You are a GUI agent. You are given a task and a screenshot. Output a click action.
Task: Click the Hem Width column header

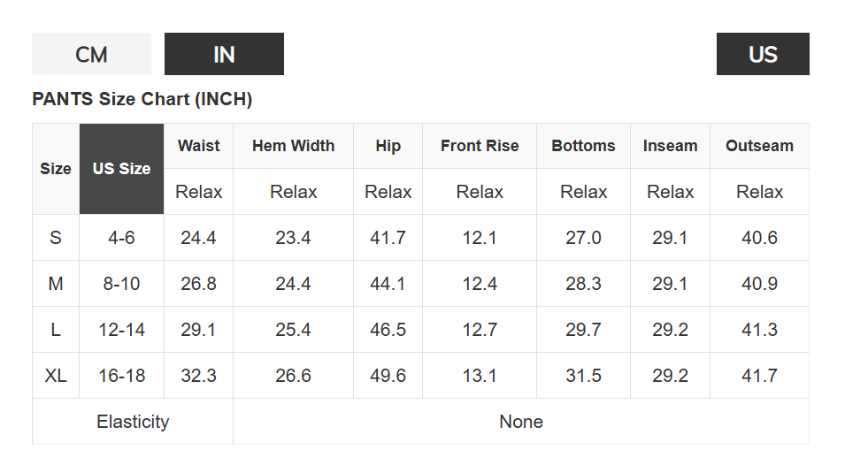(293, 146)
